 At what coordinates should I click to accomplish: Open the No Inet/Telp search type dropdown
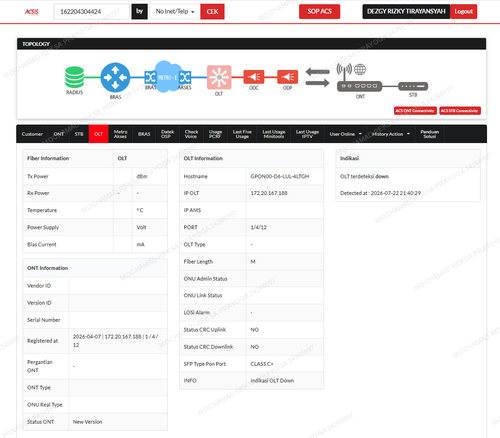tap(175, 12)
